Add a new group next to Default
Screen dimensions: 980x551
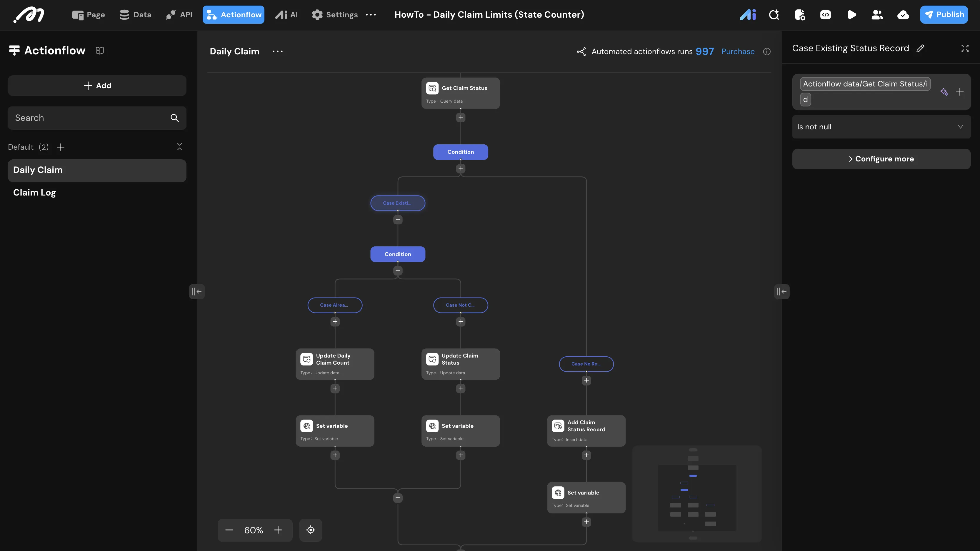(61, 147)
